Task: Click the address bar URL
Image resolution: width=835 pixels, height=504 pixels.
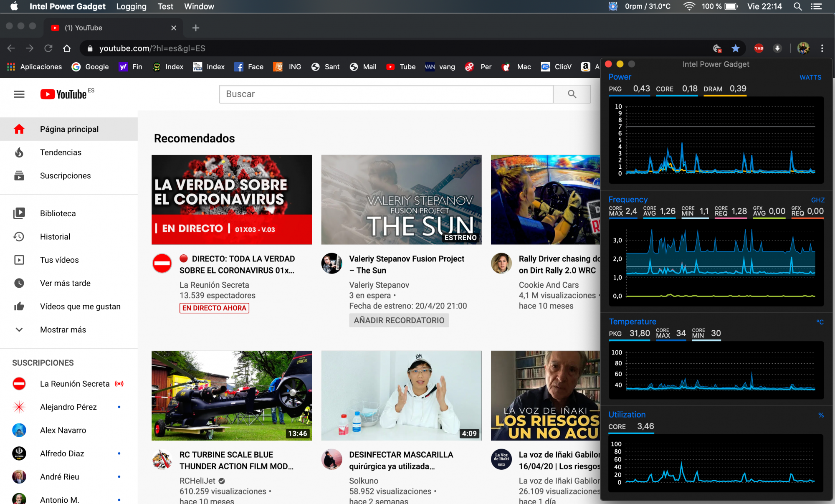Action: pos(152,48)
